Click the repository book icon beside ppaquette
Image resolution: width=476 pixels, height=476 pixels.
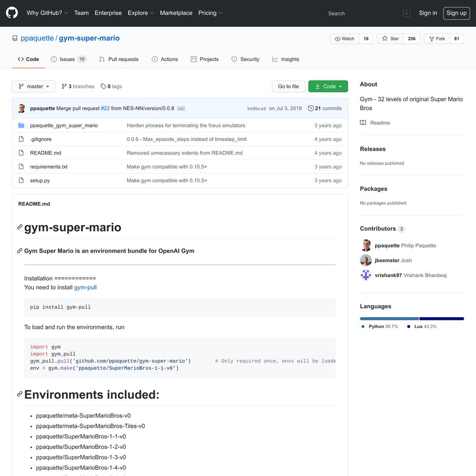tap(15, 38)
